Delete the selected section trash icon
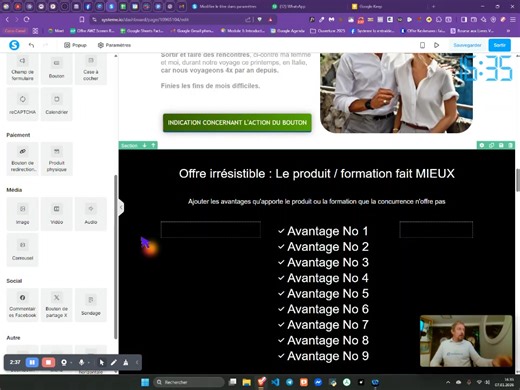The image size is (520, 390). pos(510,145)
